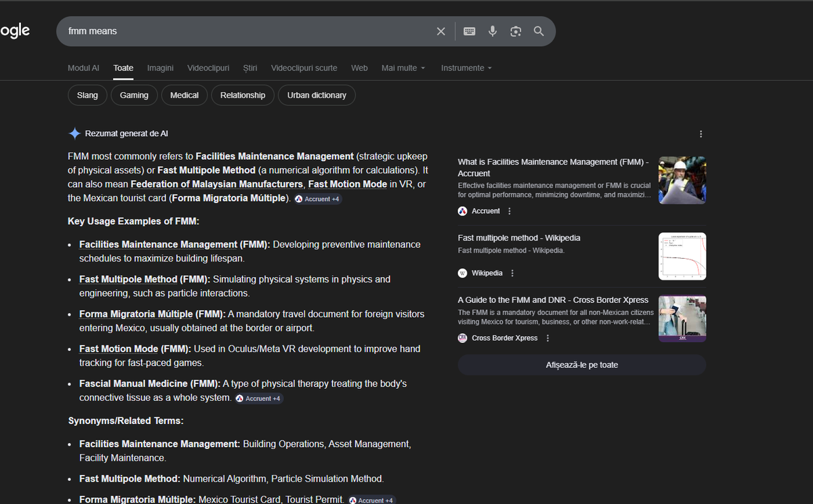Image resolution: width=813 pixels, height=504 pixels.
Task: Expand the Instrumente dropdown
Action: (466, 68)
